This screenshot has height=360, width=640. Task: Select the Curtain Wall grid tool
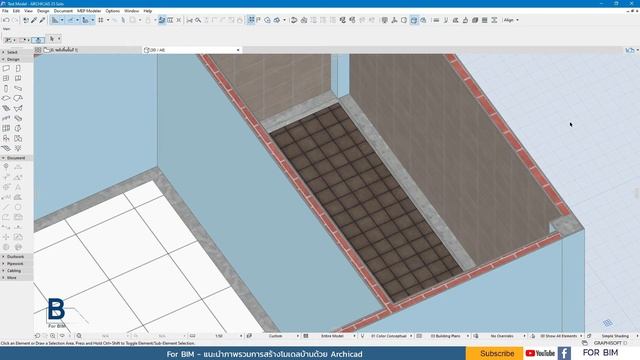click(6, 129)
